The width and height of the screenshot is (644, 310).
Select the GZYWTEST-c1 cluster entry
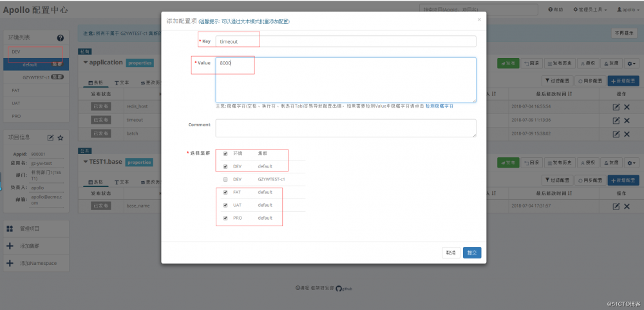(x=36, y=77)
